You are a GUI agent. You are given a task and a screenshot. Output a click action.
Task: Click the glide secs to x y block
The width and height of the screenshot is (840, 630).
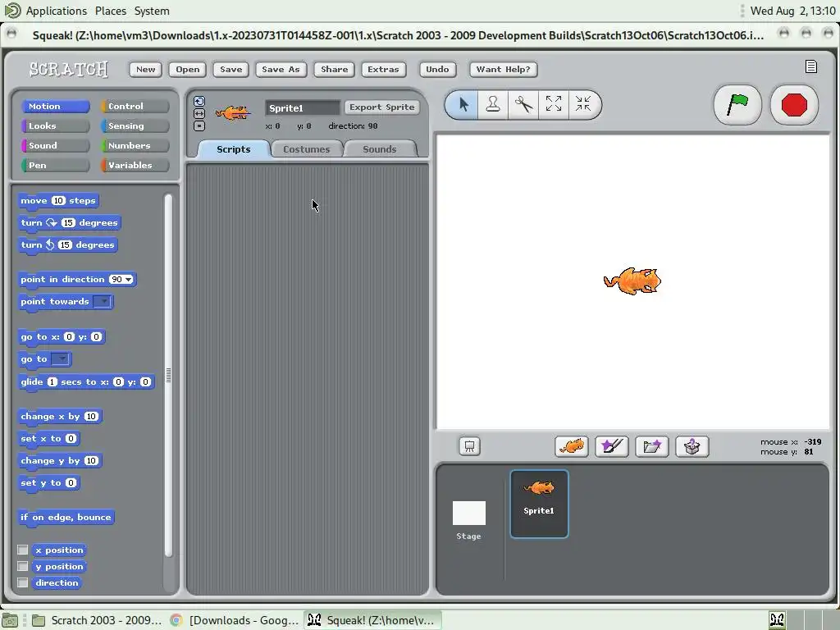coord(86,382)
